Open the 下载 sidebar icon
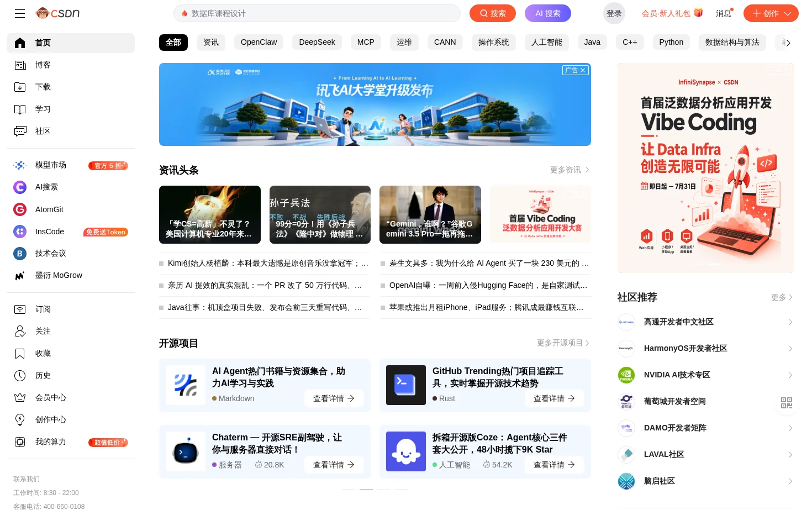This screenshot has width=812, height=510. (x=20, y=87)
